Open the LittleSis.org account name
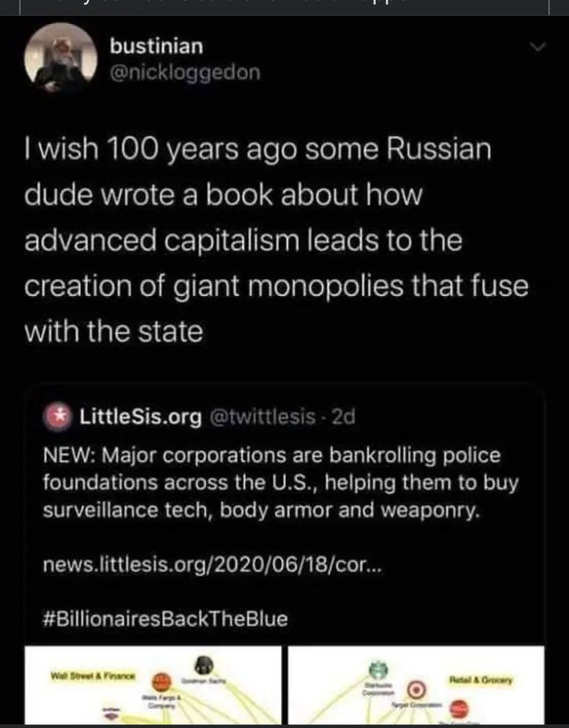569x728 pixels. [141, 416]
